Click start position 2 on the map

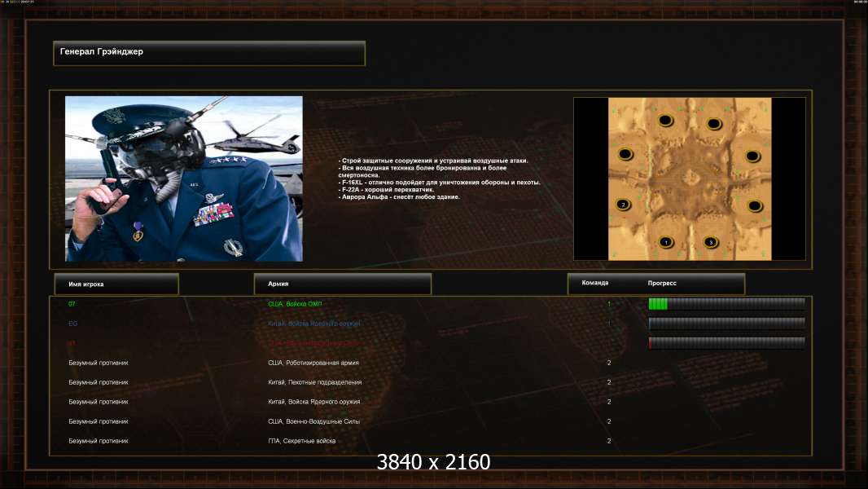point(624,205)
